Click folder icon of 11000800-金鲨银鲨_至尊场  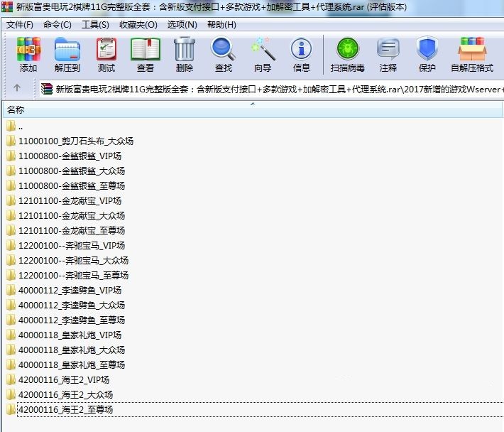tap(11, 186)
